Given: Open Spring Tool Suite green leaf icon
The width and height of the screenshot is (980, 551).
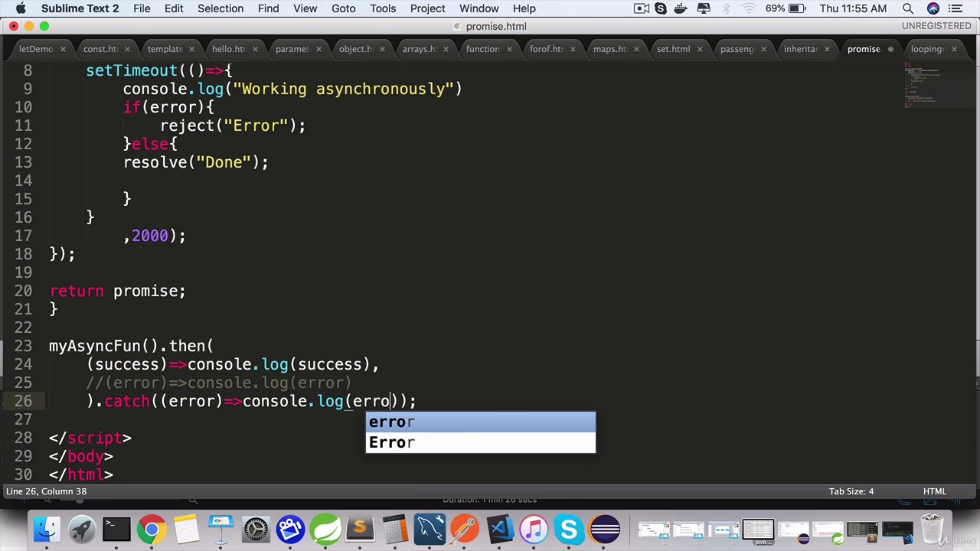Looking at the screenshot, I should [325, 529].
